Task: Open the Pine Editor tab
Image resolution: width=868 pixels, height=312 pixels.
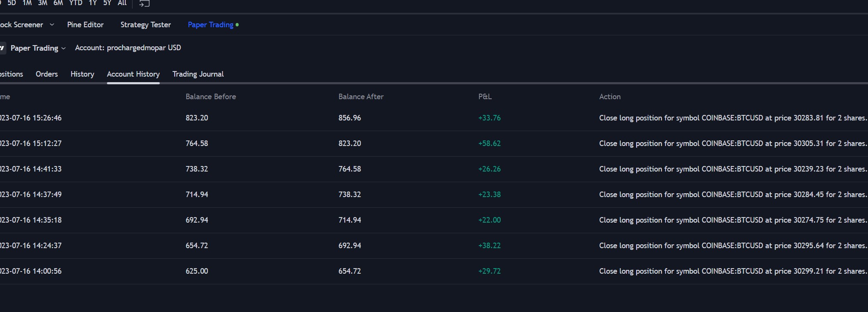Action: pos(85,25)
